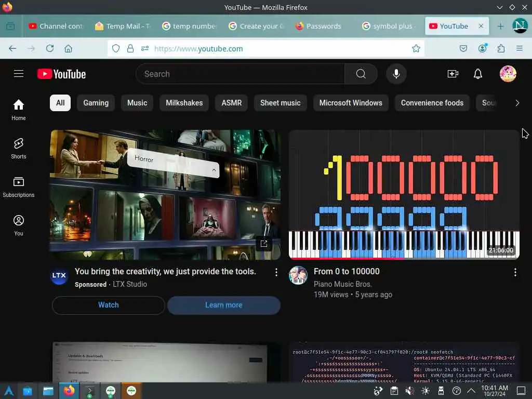Open the application launcher in the taskbar

8,391
